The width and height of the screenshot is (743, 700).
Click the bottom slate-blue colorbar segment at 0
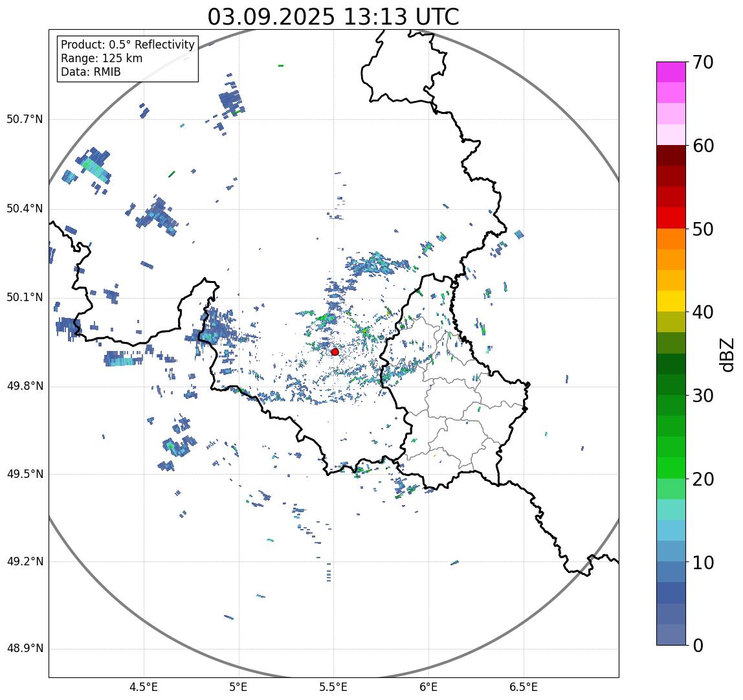pos(671,635)
